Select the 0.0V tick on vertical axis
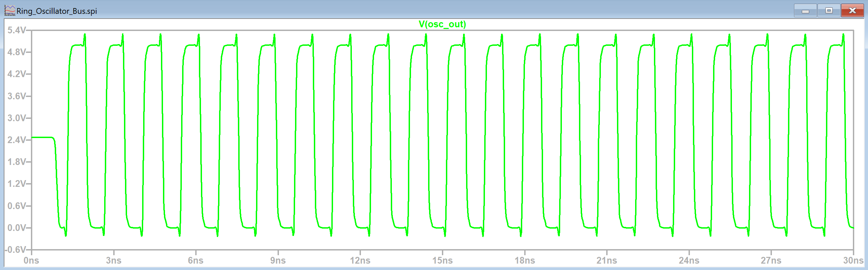Image resolution: width=868 pixels, height=270 pixels. point(16,228)
